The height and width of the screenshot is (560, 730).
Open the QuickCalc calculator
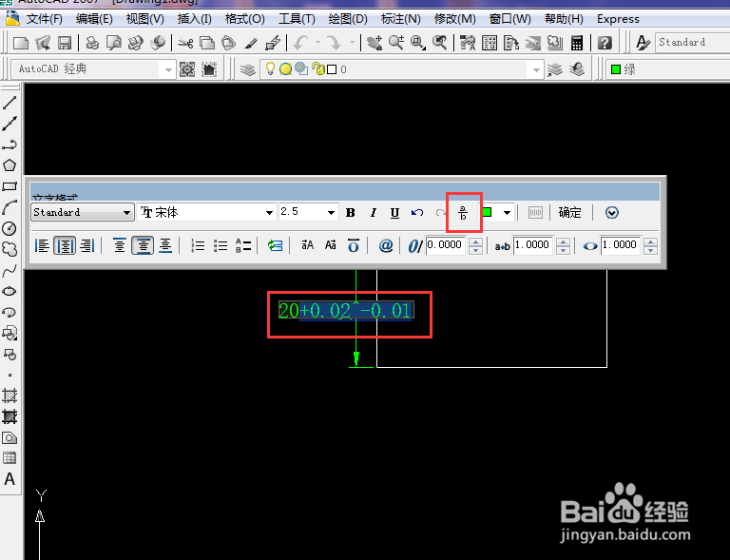577,44
